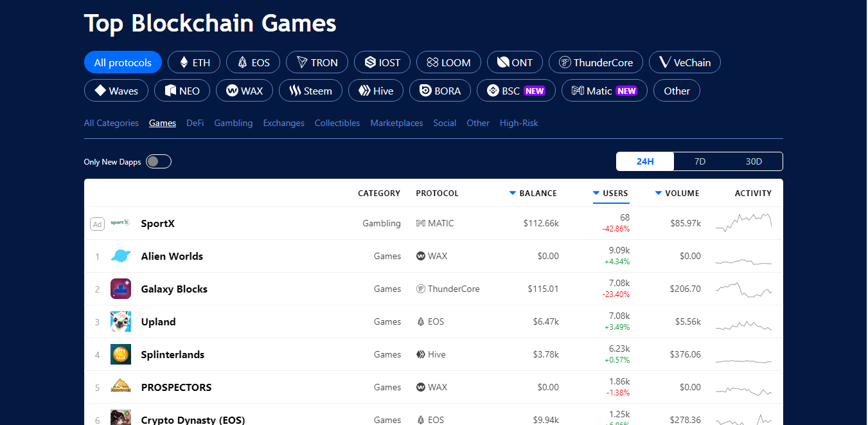Click the Upland llama icon
The image size is (868, 425).
point(121,321)
